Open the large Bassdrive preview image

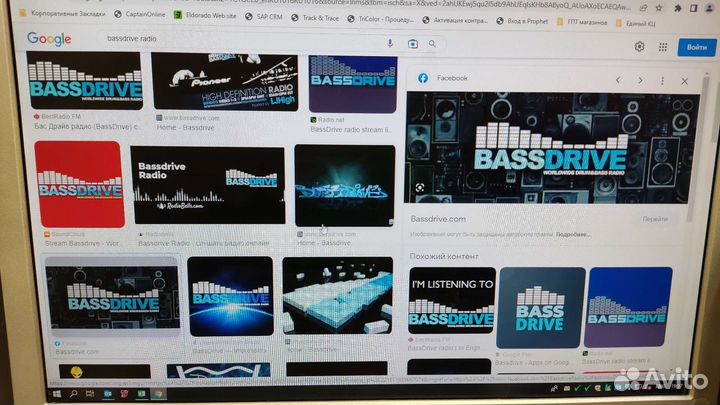tap(551, 148)
